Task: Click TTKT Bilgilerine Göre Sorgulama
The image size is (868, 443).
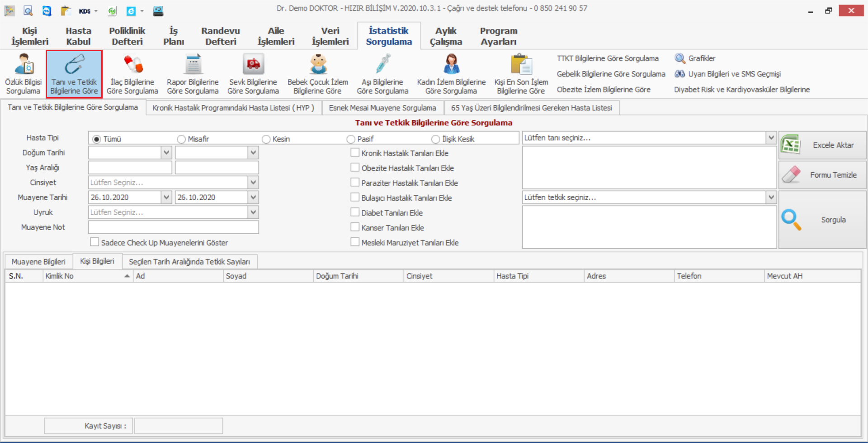Action: tap(608, 58)
